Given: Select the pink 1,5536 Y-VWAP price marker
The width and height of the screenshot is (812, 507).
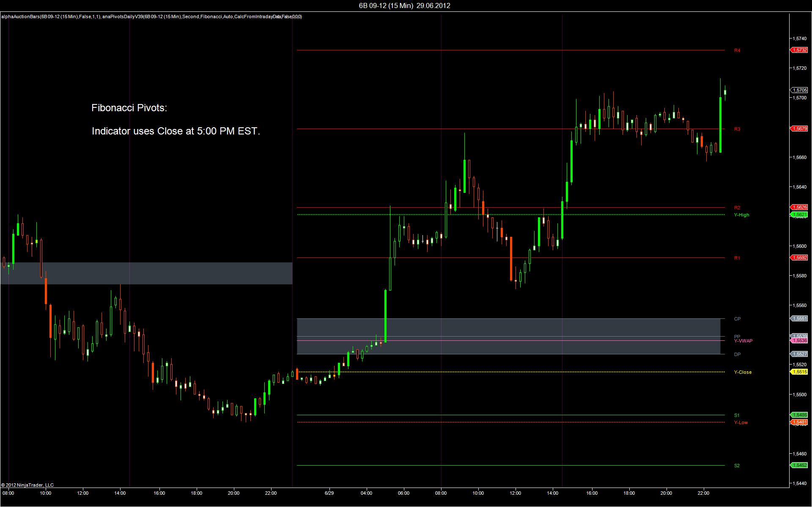Looking at the screenshot, I should point(799,340).
